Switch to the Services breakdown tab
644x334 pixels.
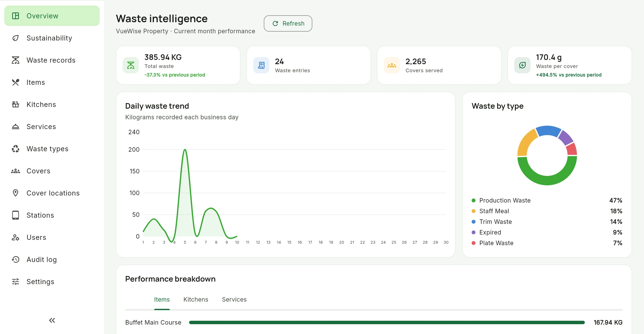[x=234, y=299]
